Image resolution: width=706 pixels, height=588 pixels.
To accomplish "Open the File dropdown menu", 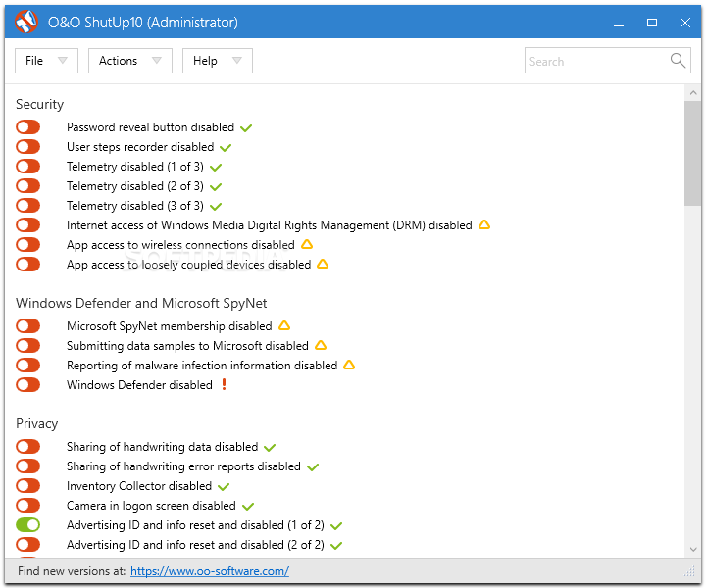I will coord(46,61).
